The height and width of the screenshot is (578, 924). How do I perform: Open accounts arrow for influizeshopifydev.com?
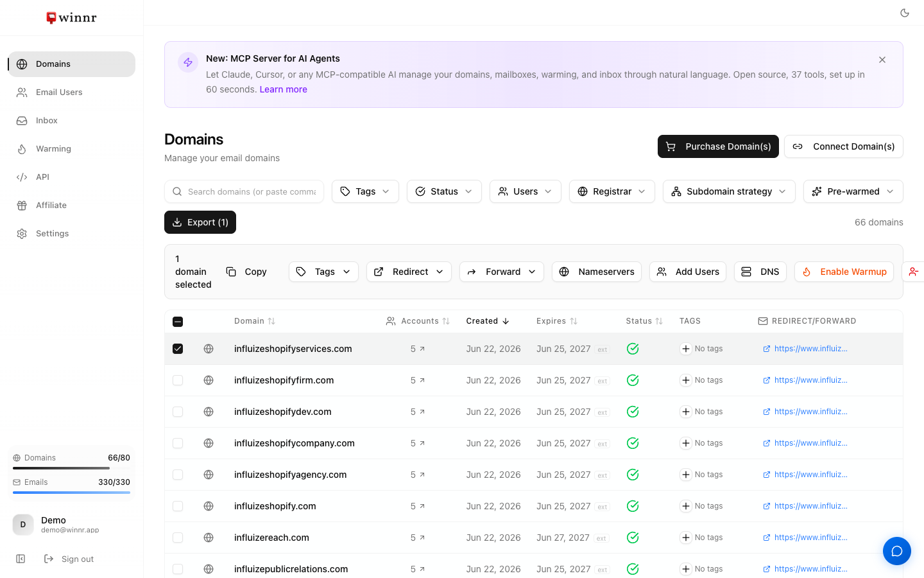pyautogui.click(x=422, y=412)
